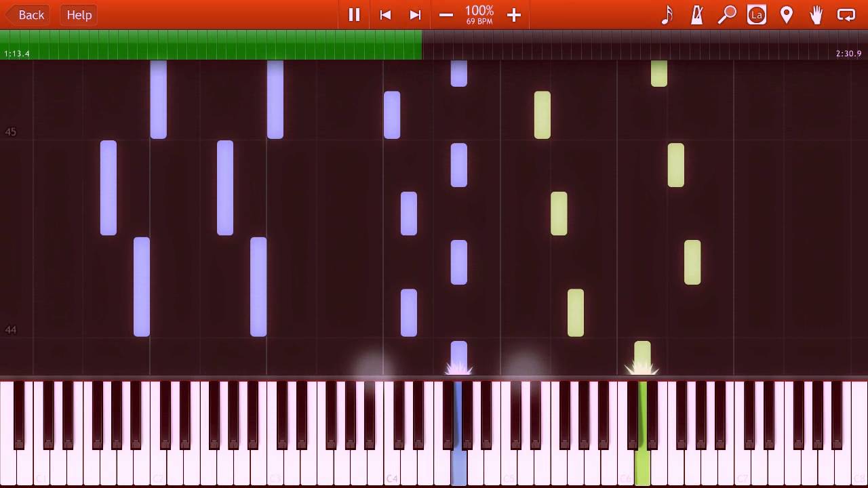Image resolution: width=868 pixels, height=488 pixels.
Task: Toggle the 'La' note labels icon
Action: point(757,15)
